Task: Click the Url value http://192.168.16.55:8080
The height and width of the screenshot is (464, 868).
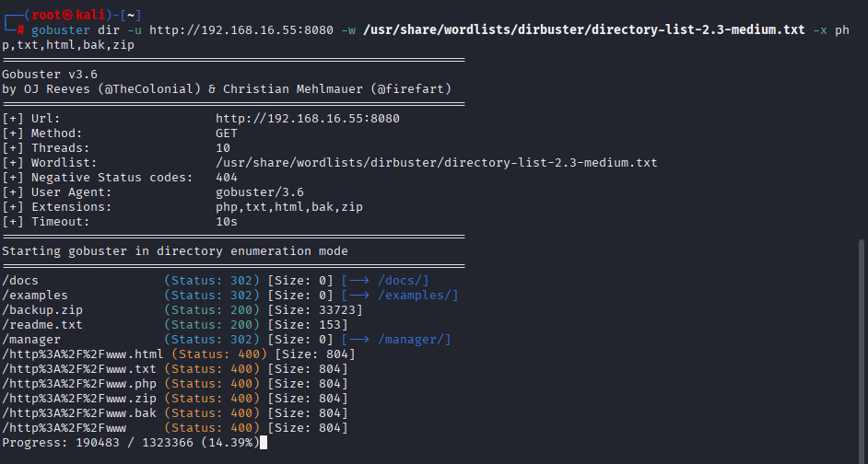Action: click(x=308, y=119)
